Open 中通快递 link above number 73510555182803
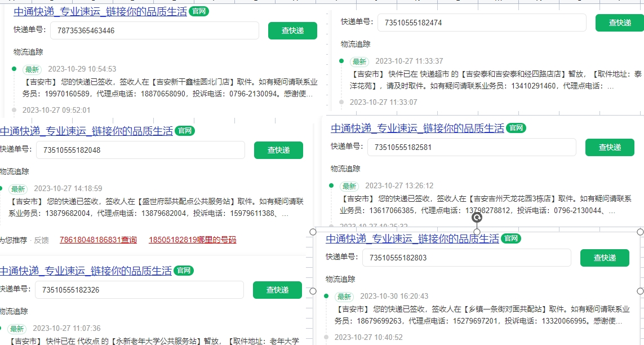 coord(412,238)
